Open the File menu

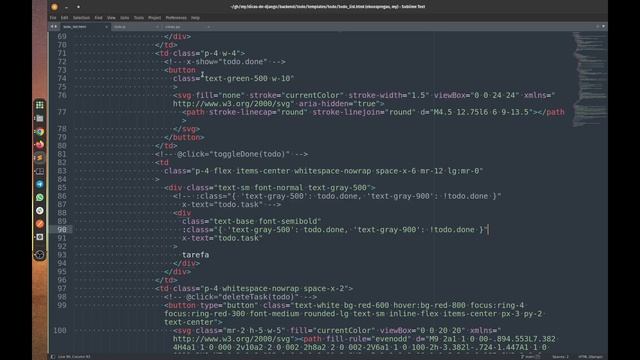coord(53,18)
